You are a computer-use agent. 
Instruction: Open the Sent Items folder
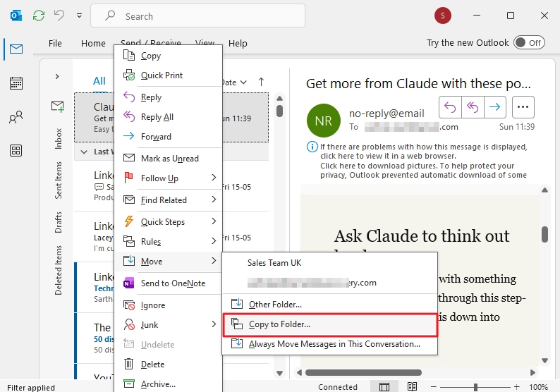pos(58,180)
